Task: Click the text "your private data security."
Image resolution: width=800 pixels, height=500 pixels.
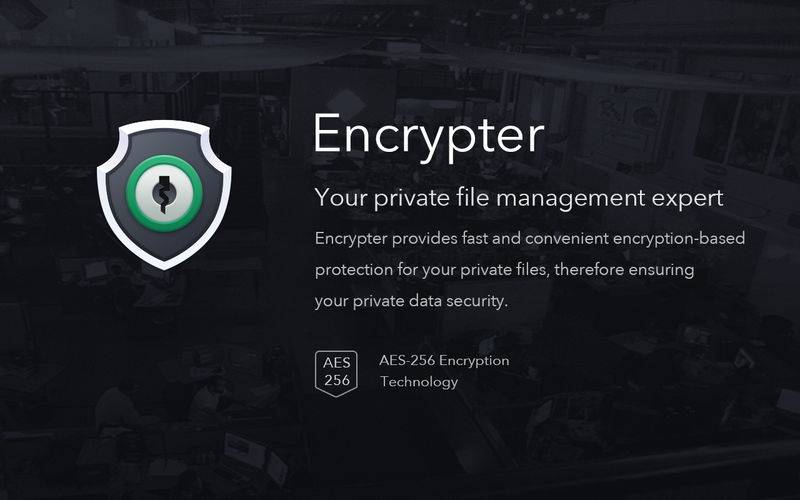Action: click(411, 301)
